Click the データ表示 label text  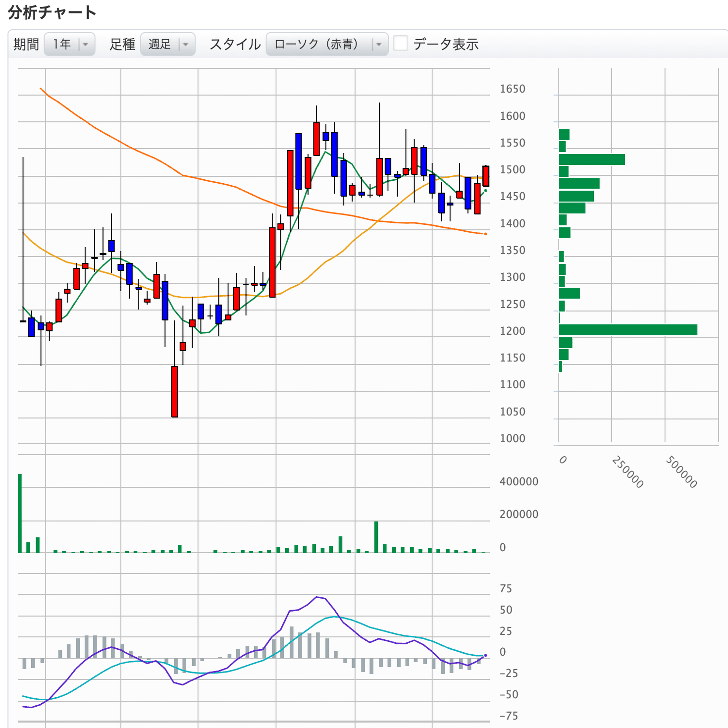(x=446, y=45)
